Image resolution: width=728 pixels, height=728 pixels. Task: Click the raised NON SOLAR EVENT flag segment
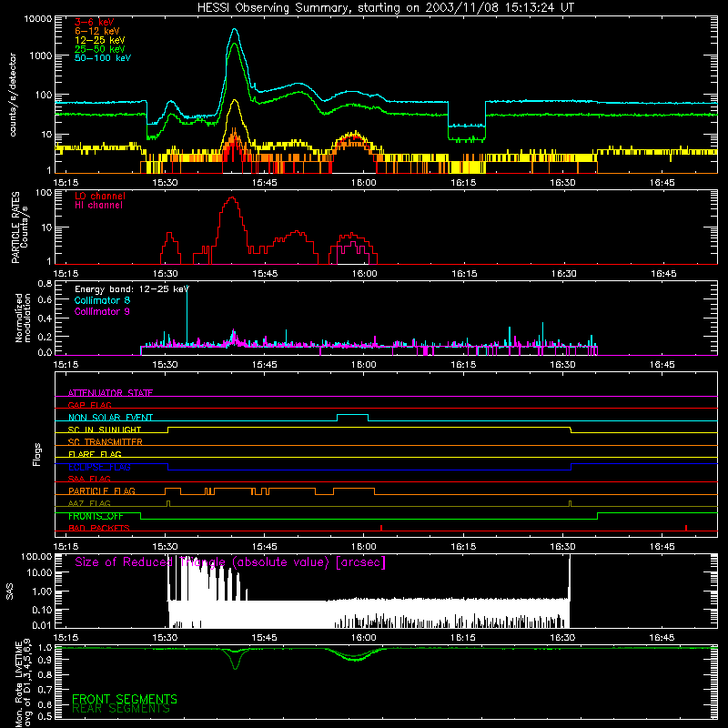(352, 415)
